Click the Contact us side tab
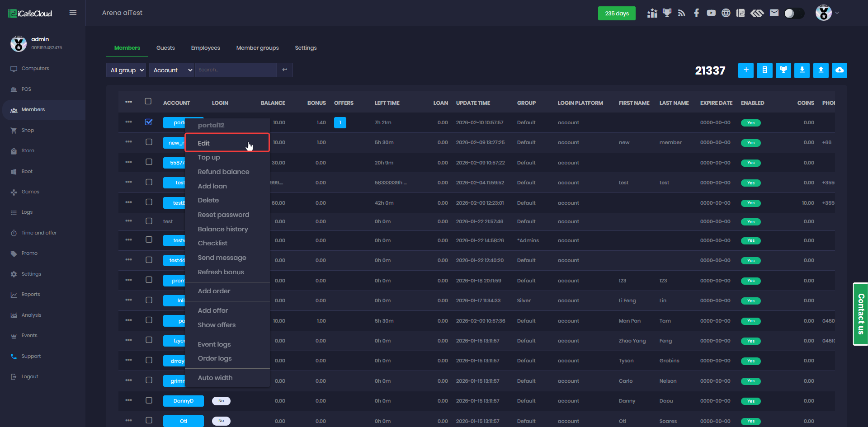This screenshot has width=868, height=427. [x=860, y=314]
